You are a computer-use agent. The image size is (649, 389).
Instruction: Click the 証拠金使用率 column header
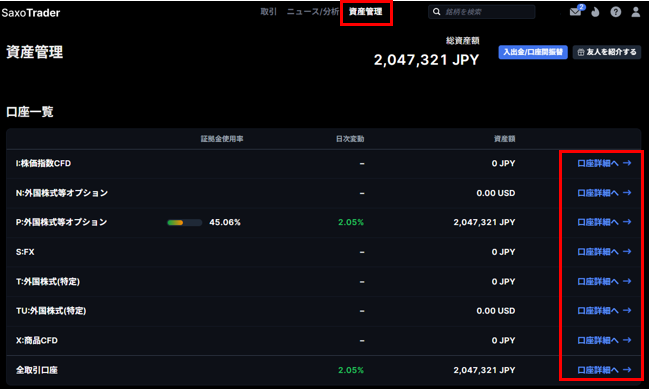[222, 139]
